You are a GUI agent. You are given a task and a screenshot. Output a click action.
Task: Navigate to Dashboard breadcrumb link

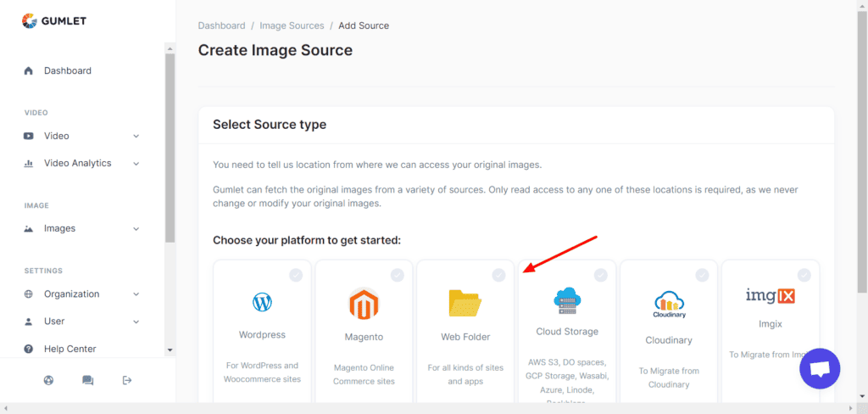tap(221, 25)
